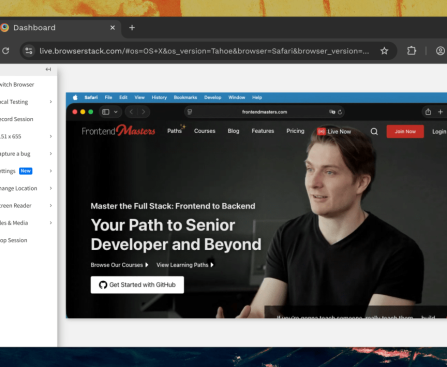This screenshot has height=367, width=447.
Task: Start Record Session in sidebar
Action: coord(16,119)
